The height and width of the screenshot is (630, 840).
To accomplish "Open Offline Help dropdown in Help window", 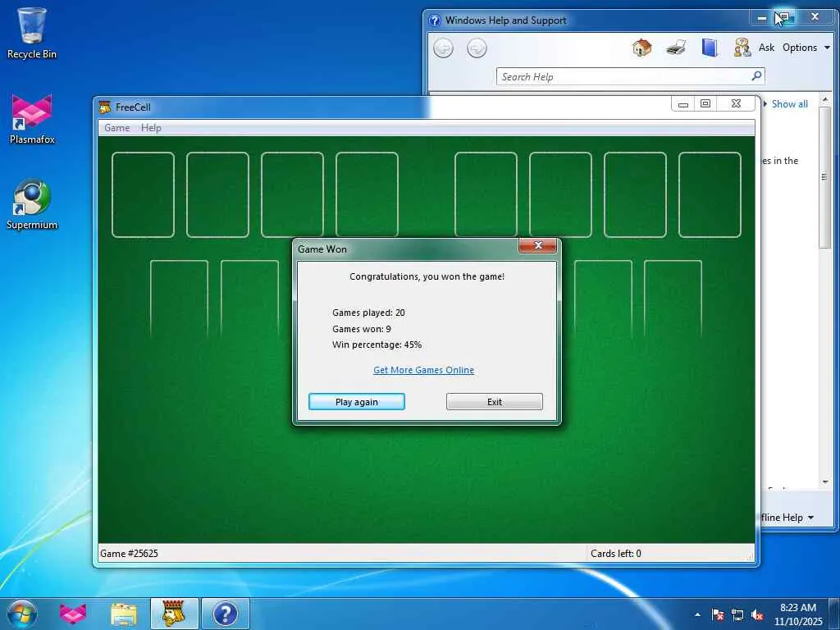I will pos(787,518).
